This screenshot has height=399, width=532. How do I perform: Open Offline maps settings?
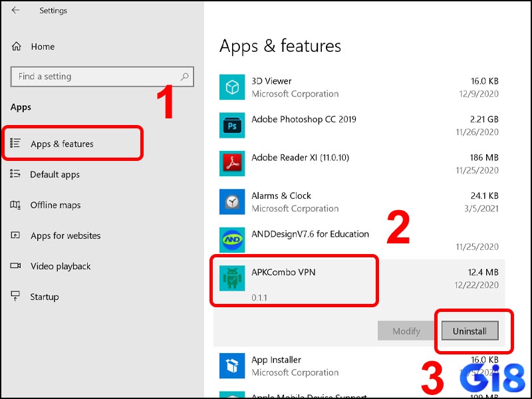click(x=56, y=205)
